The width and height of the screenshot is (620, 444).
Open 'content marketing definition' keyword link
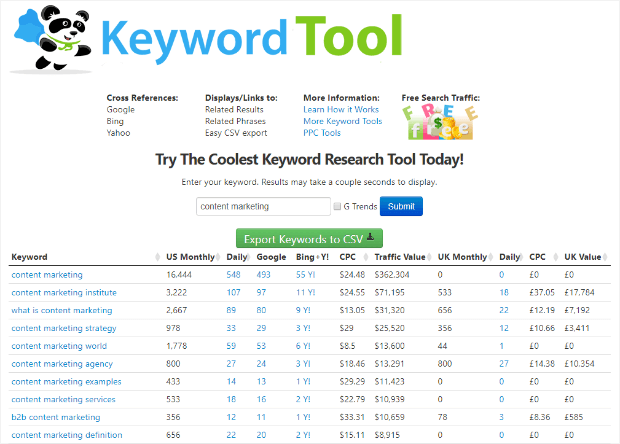67,435
